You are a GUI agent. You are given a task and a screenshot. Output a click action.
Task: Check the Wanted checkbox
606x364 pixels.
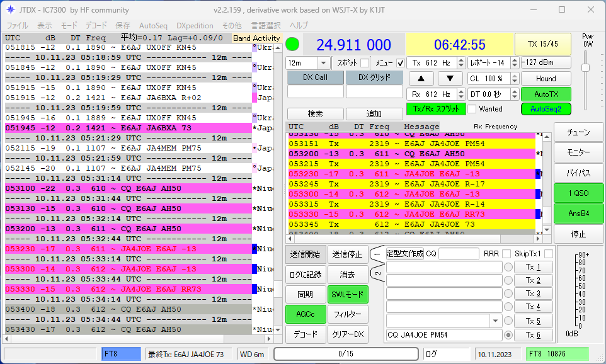[471, 109]
